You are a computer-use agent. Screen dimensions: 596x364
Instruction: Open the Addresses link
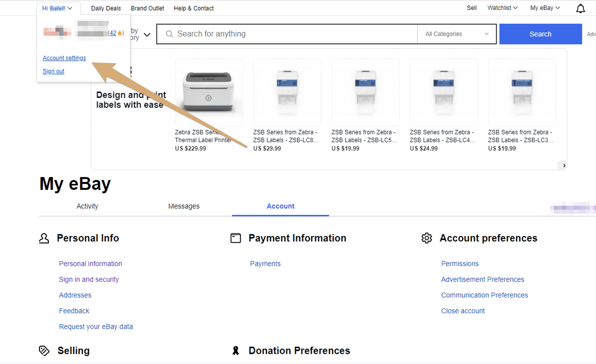(x=75, y=295)
